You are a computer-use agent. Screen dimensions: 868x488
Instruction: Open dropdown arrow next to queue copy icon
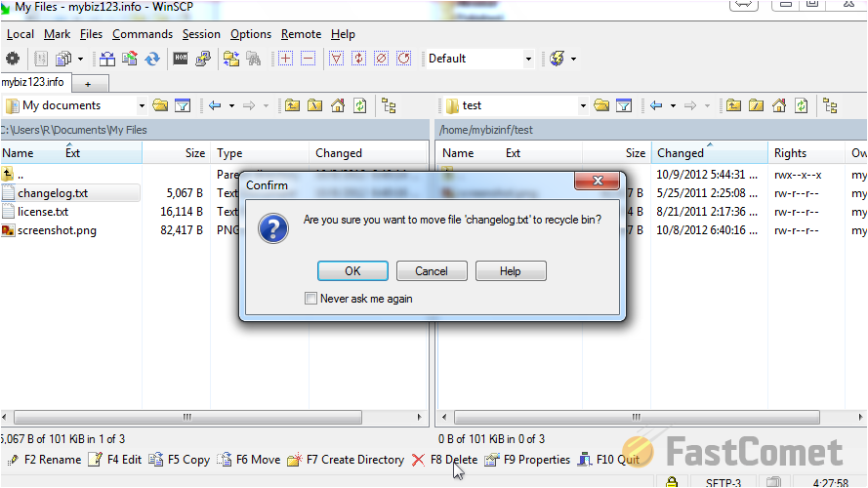80,59
